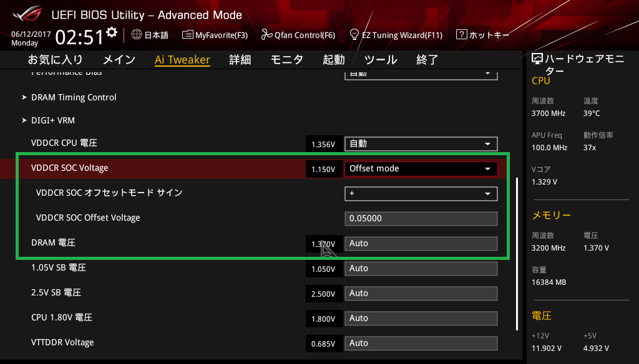Click the hardware monitor screen icon
The width and height of the screenshot is (639, 364).
coord(537,59)
